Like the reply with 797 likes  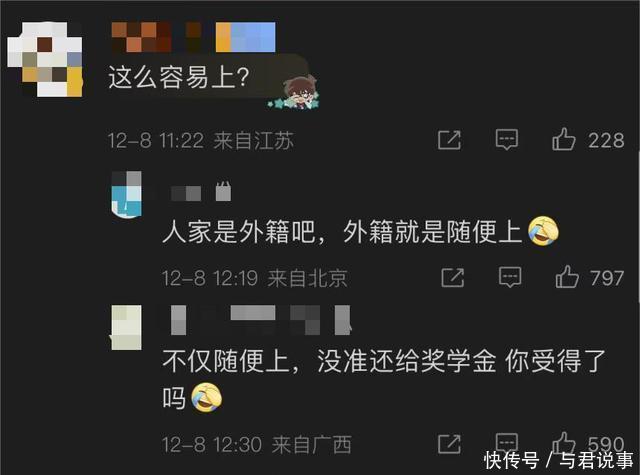pyautogui.click(x=567, y=277)
